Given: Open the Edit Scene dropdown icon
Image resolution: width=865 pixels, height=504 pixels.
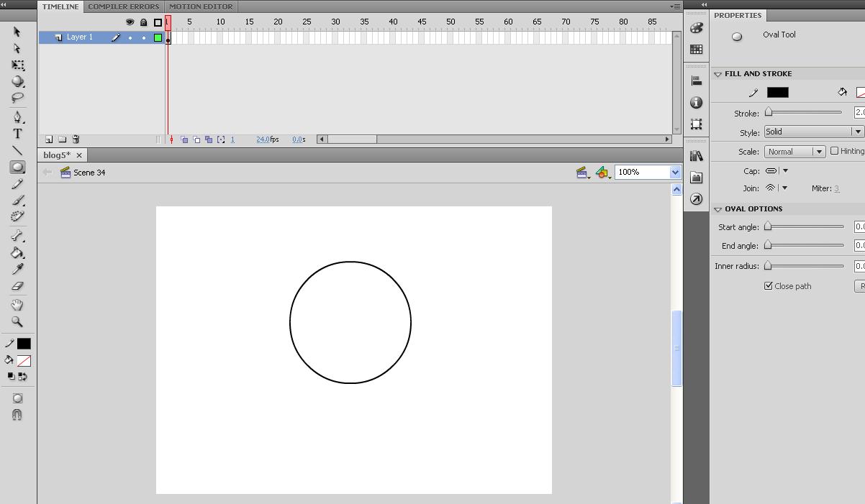Looking at the screenshot, I should click(583, 173).
